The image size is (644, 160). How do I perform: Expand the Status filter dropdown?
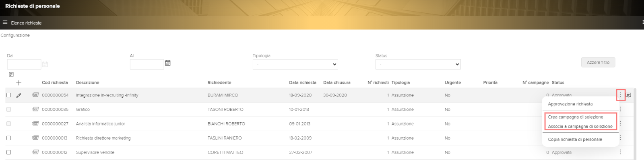[x=418, y=64]
